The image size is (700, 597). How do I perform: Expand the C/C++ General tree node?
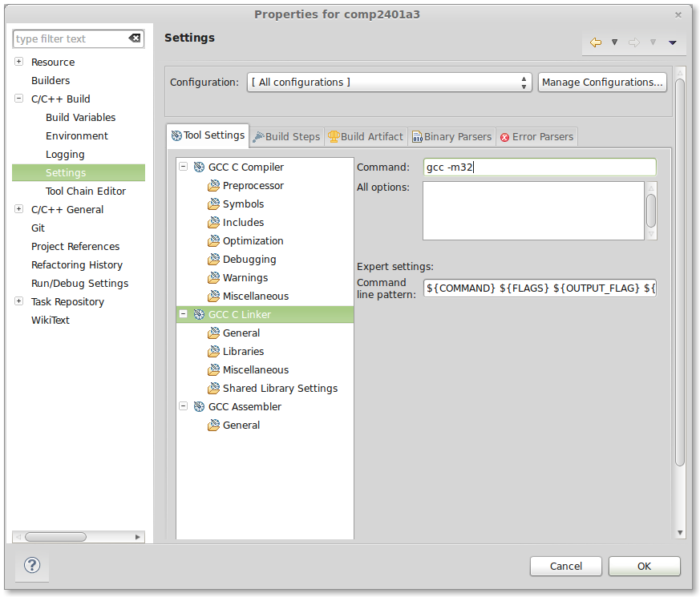click(18, 210)
